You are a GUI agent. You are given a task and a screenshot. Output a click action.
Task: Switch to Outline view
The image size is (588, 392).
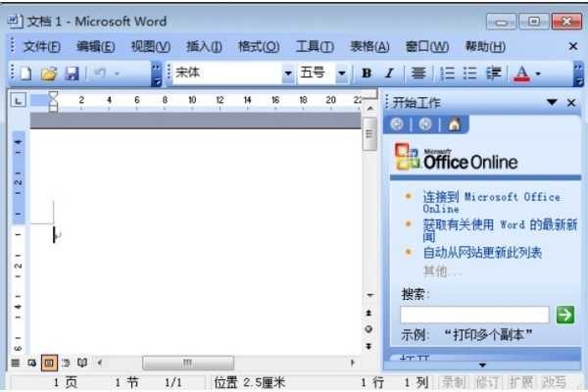click(66, 363)
